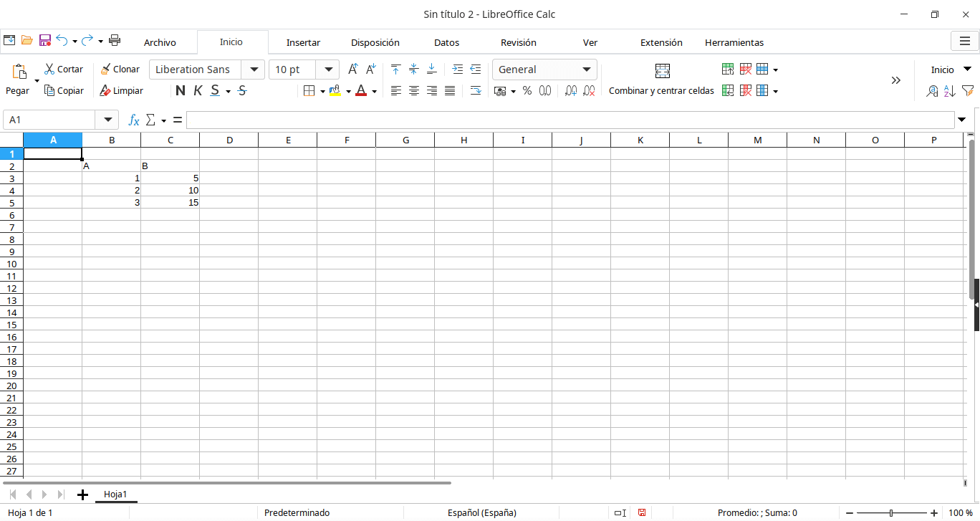
Task: Click the formula input line
Action: click(x=570, y=120)
